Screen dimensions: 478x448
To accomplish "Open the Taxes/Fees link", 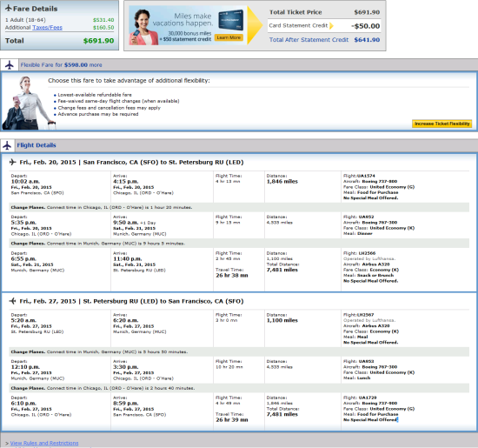I will coord(47,28).
